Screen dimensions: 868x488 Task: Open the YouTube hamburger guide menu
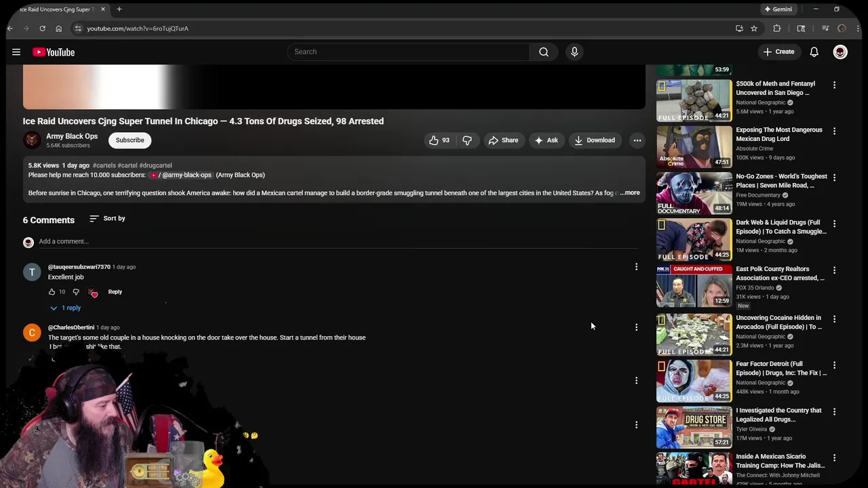point(16,52)
